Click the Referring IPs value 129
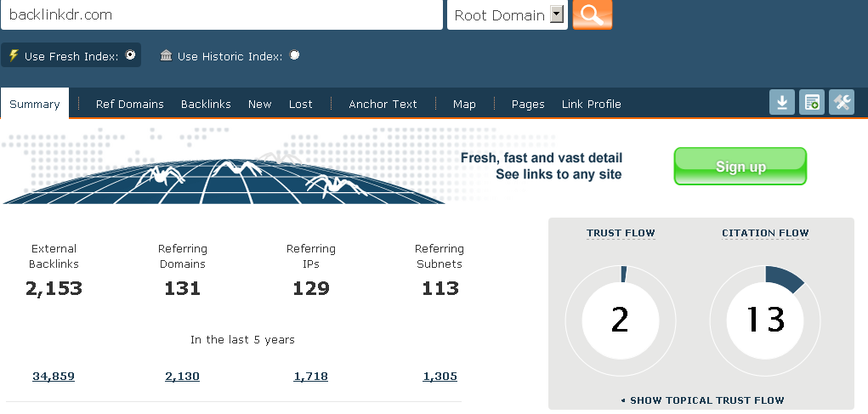This screenshot has width=868, height=414. click(x=311, y=288)
